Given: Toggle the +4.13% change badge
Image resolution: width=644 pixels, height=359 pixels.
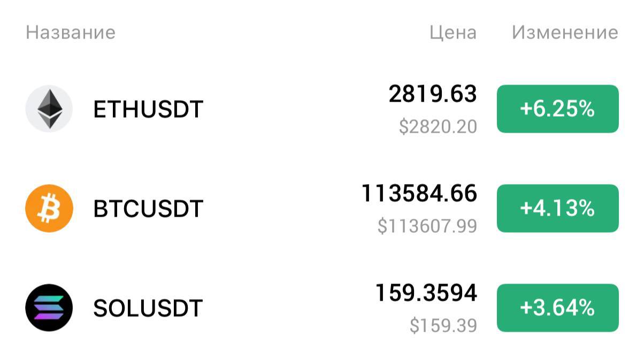Looking at the screenshot, I should click(557, 209).
